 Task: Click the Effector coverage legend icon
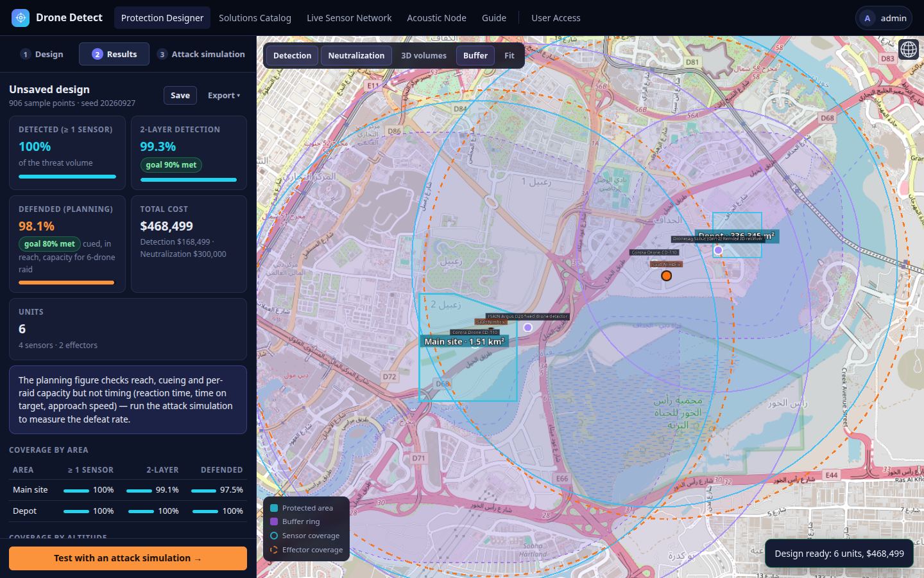pos(274,550)
